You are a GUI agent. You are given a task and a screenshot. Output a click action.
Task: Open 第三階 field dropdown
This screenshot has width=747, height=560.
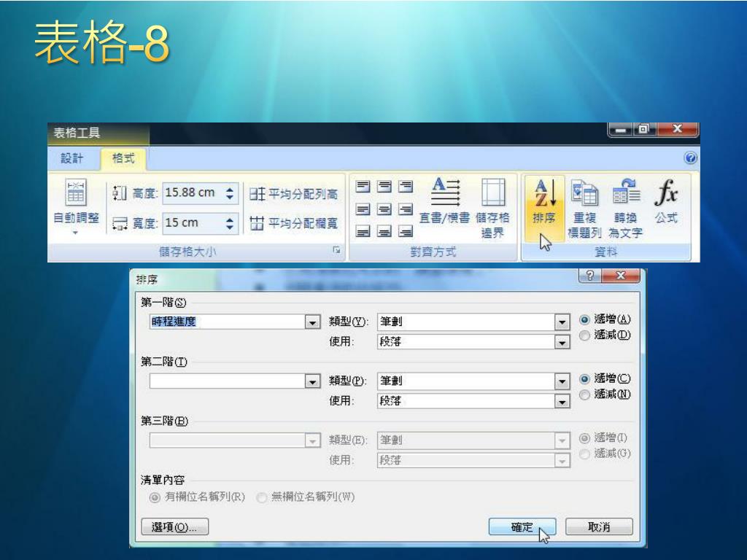(312, 440)
